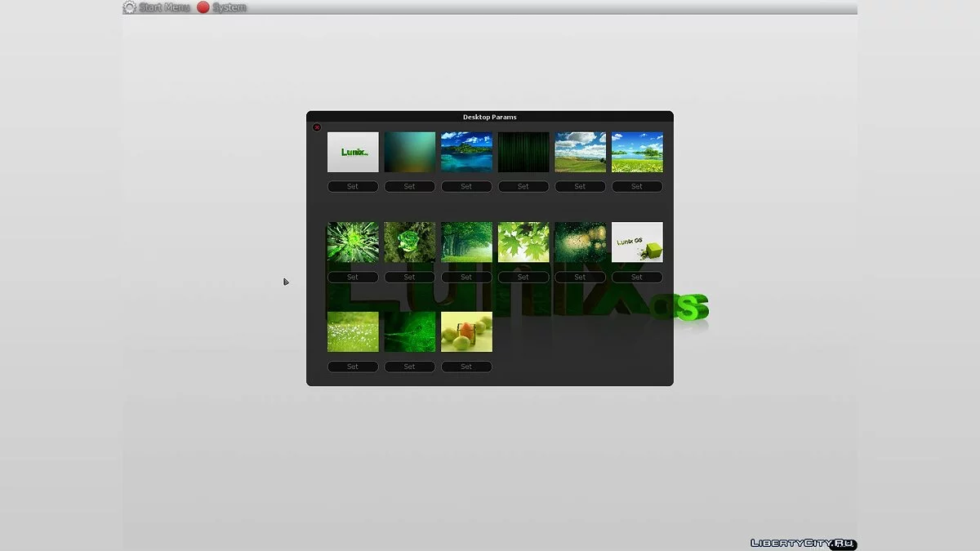This screenshot has width=980, height=551.
Task: Select the maple leaves wallpaper thumbnail
Action: pos(523,242)
